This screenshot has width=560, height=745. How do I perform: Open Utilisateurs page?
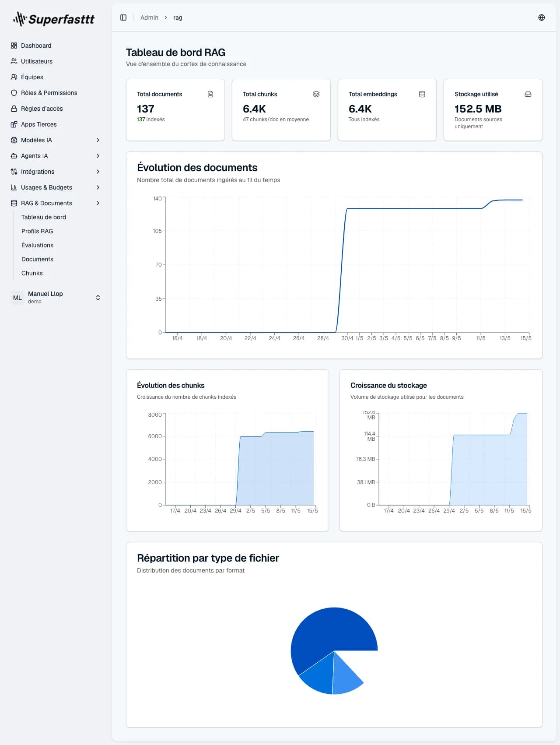click(x=56, y=61)
